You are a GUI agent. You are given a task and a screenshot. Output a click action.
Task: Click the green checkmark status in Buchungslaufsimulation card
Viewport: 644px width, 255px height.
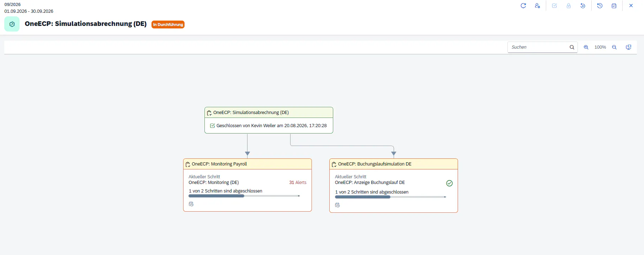coord(449,183)
